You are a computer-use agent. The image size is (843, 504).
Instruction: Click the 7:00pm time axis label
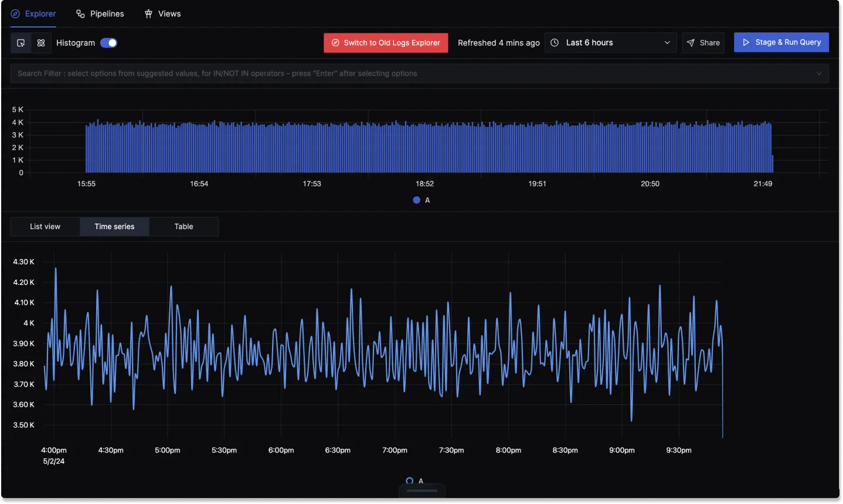tap(395, 451)
